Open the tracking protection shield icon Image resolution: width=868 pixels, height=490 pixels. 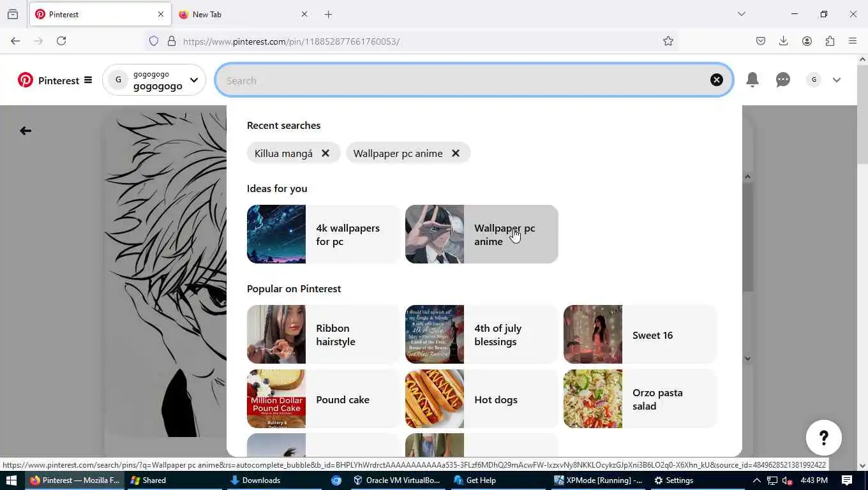click(x=154, y=41)
